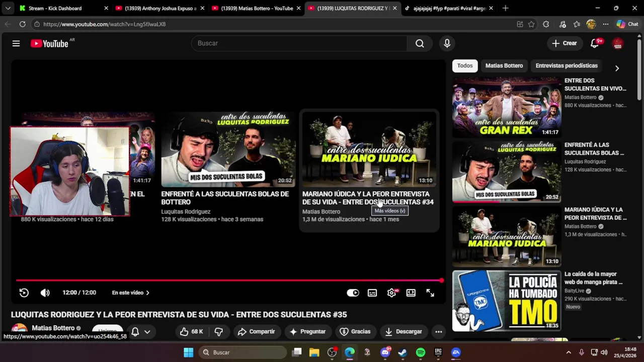Expand the notification bell preferences dropdown
This screenshot has height=362, width=644.
[x=147, y=332]
